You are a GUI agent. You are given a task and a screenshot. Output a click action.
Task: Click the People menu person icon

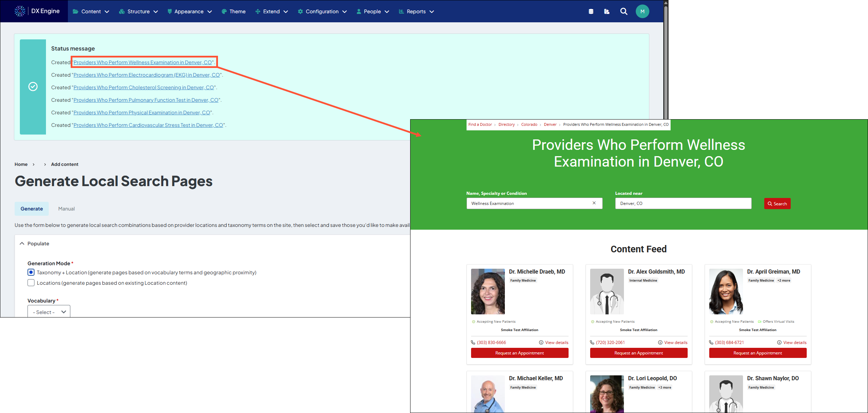(359, 11)
